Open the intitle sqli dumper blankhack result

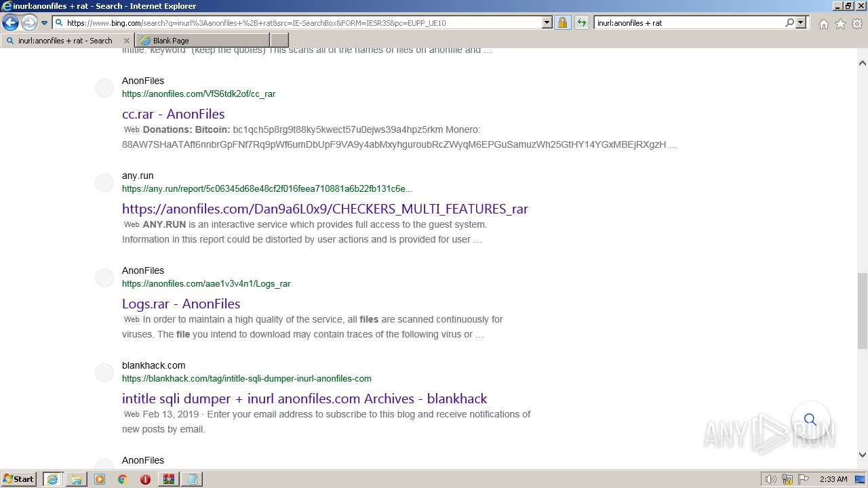tap(304, 399)
